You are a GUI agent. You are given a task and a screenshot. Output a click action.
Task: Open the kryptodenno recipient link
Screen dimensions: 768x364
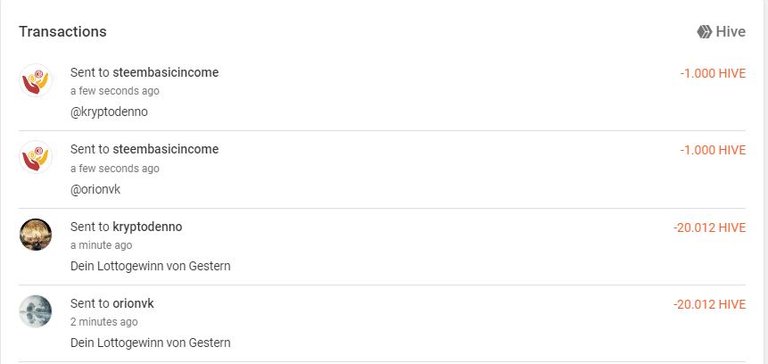[147, 227]
